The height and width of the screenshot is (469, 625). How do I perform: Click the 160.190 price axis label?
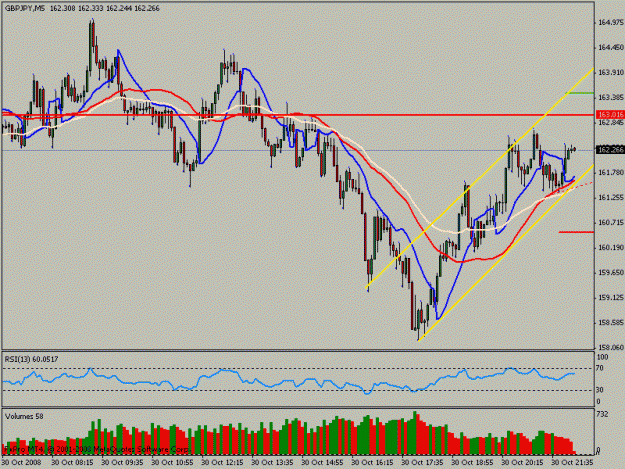point(611,247)
